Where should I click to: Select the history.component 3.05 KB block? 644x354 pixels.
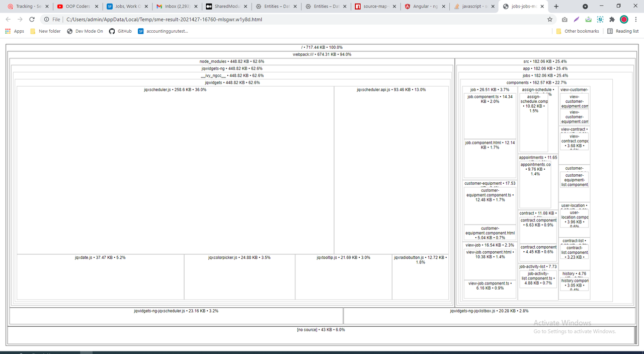click(x=575, y=285)
